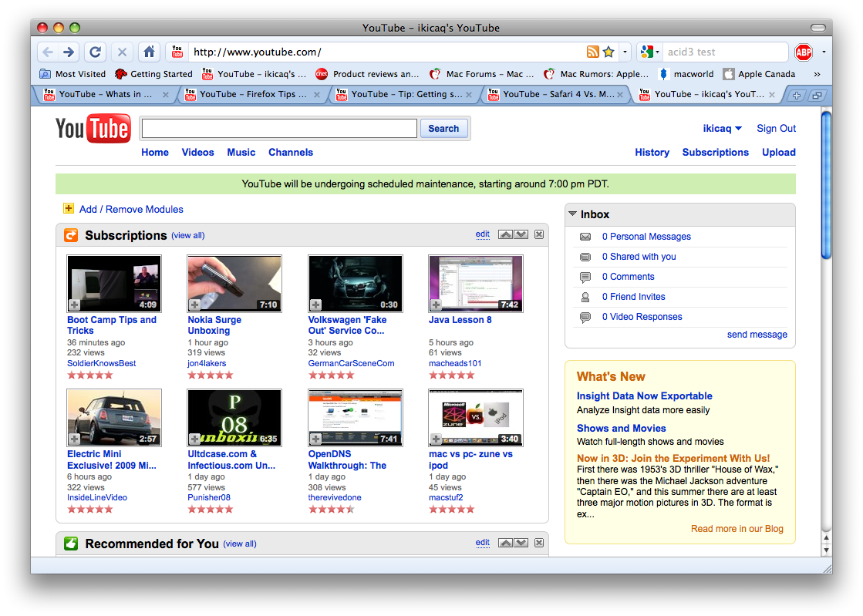Show more bookmarks with chevron
863x616 pixels.
[817, 74]
